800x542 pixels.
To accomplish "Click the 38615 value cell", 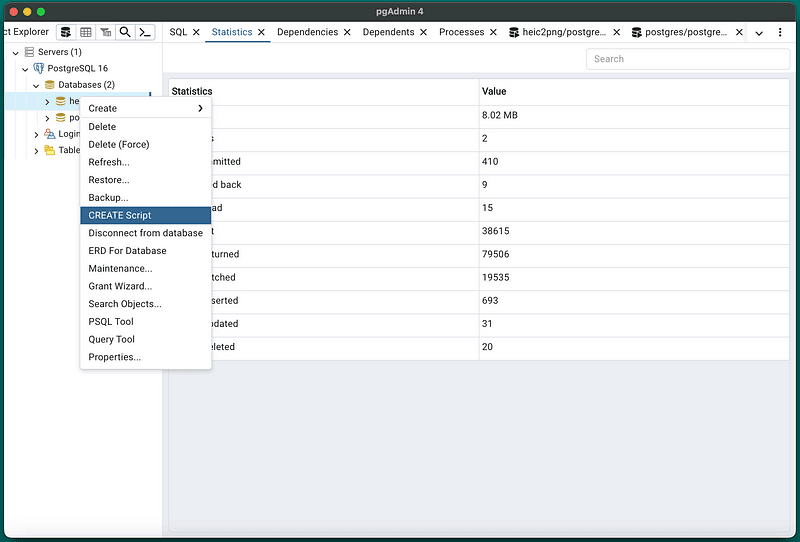I will pyautogui.click(x=634, y=231).
